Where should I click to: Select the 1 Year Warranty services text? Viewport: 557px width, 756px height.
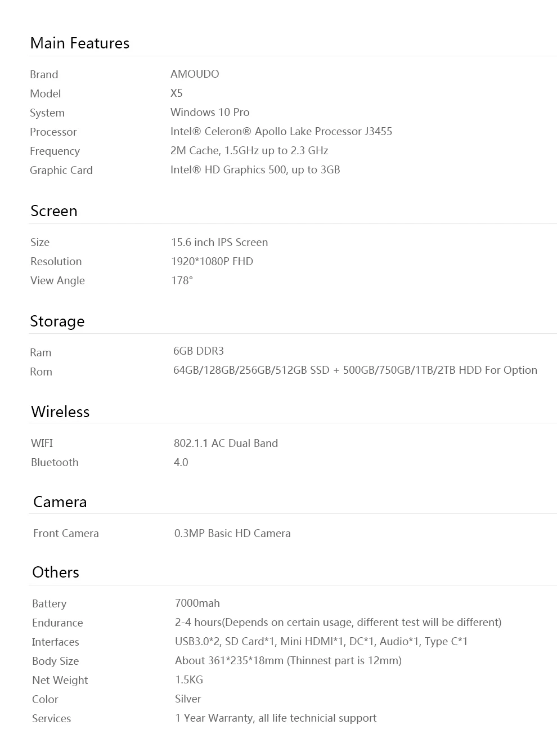pyautogui.click(x=276, y=718)
